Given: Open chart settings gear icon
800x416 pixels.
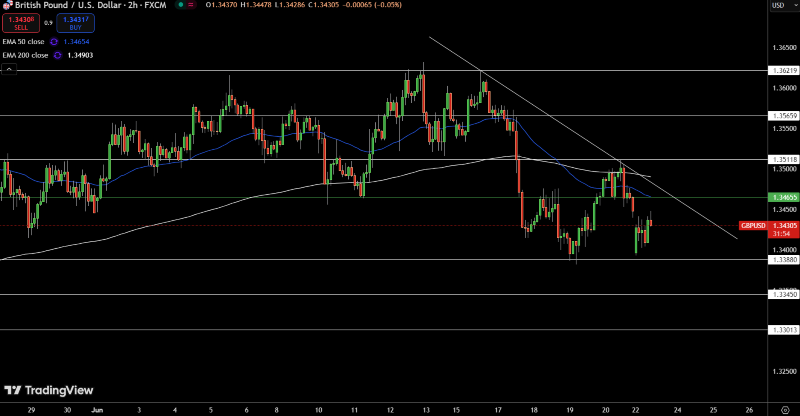Looking at the screenshot, I should pyautogui.click(x=785, y=410).
